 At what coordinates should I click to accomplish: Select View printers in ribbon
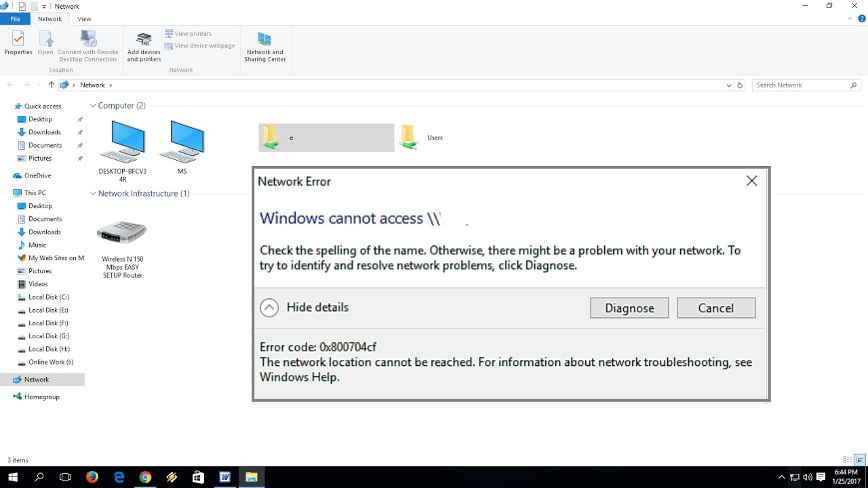click(x=189, y=33)
